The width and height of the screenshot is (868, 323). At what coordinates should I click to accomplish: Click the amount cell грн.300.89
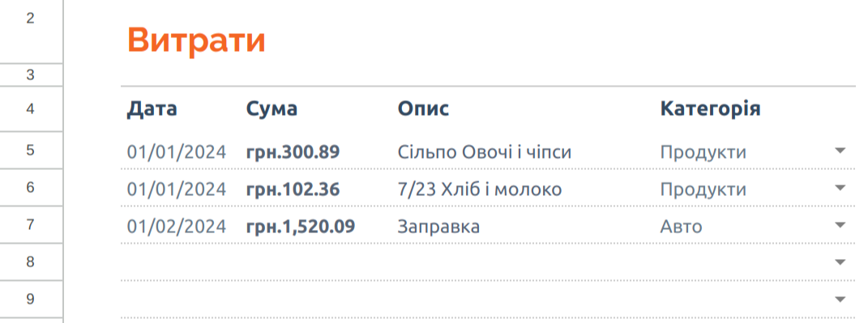(x=293, y=151)
